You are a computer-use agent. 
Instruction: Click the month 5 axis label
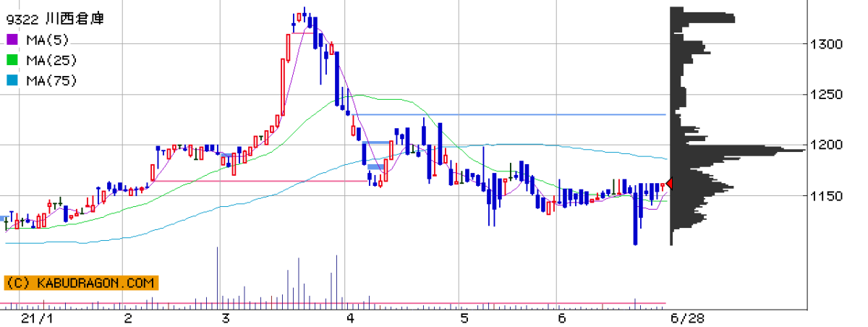[x=464, y=318]
